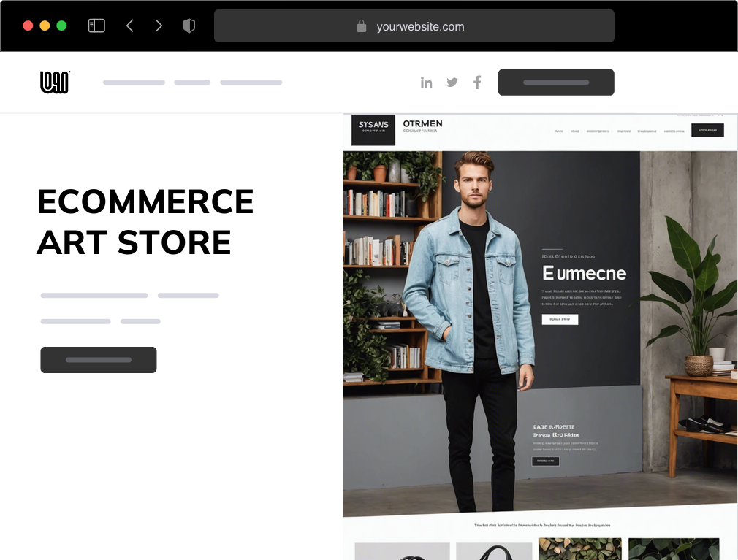Click the red window close dot
738x560 pixels.
point(28,26)
